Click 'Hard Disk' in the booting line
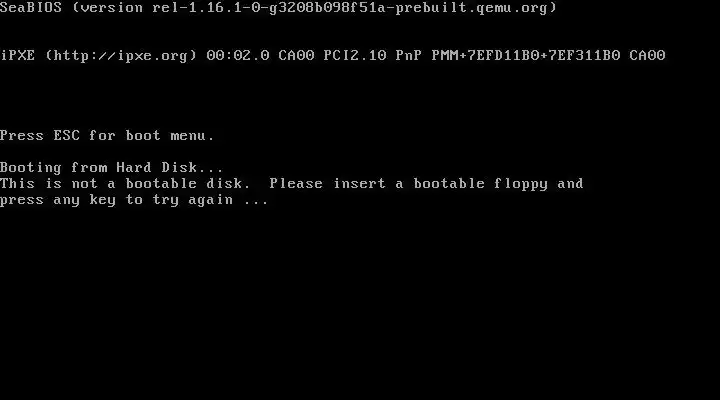Image resolution: width=720 pixels, height=400 pixels. (157, 168)
